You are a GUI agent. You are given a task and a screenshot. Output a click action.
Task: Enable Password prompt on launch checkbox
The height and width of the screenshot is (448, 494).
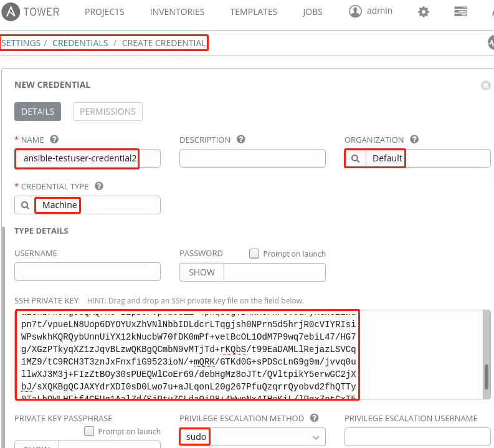point(254,254)
